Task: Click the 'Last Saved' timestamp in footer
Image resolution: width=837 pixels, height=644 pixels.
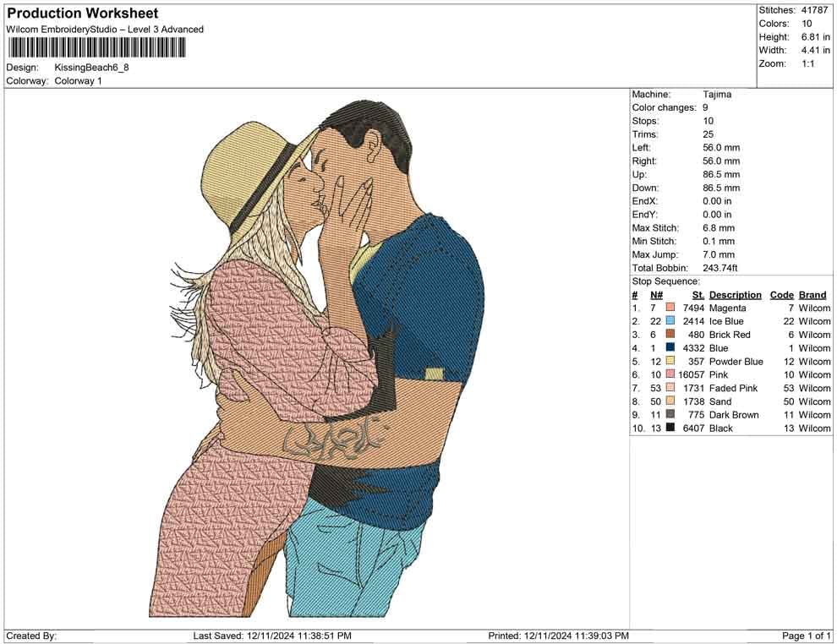Action: (x=272, y=636)
